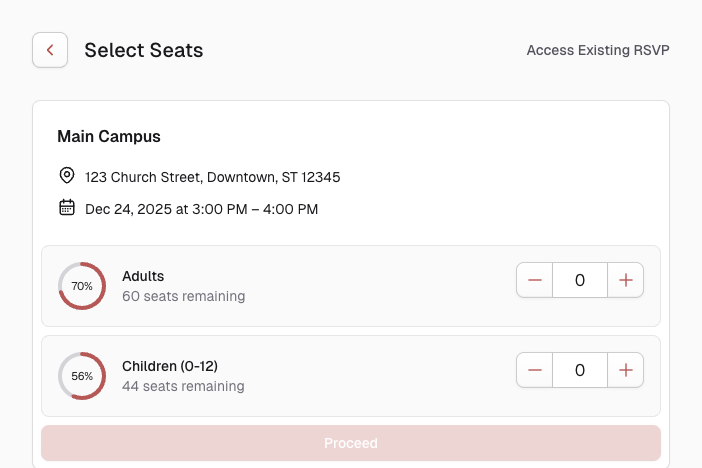Screen dimensions: 702x468
Task: Open the Access Existing RSVP link
Action: 597,50
